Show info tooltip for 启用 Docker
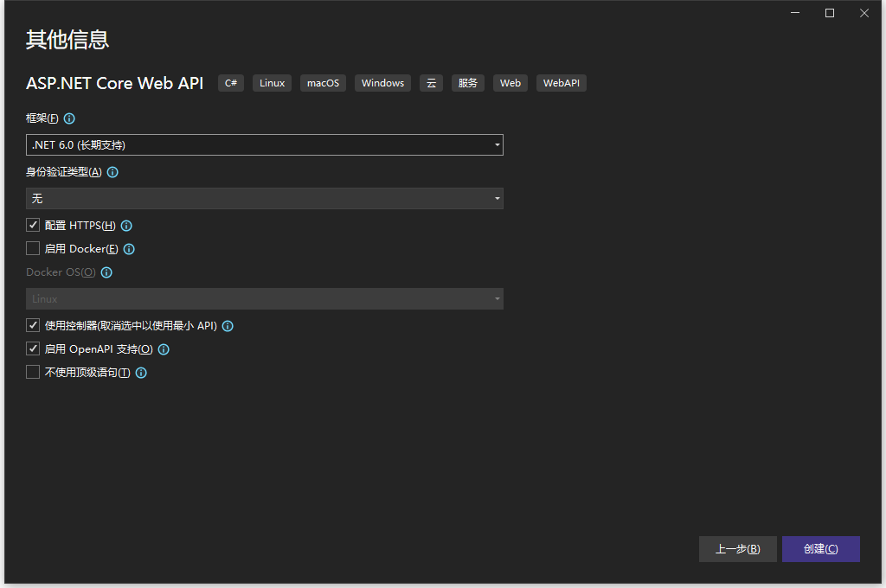This screenshot has height=588, width=886. (x=129, y=249)
